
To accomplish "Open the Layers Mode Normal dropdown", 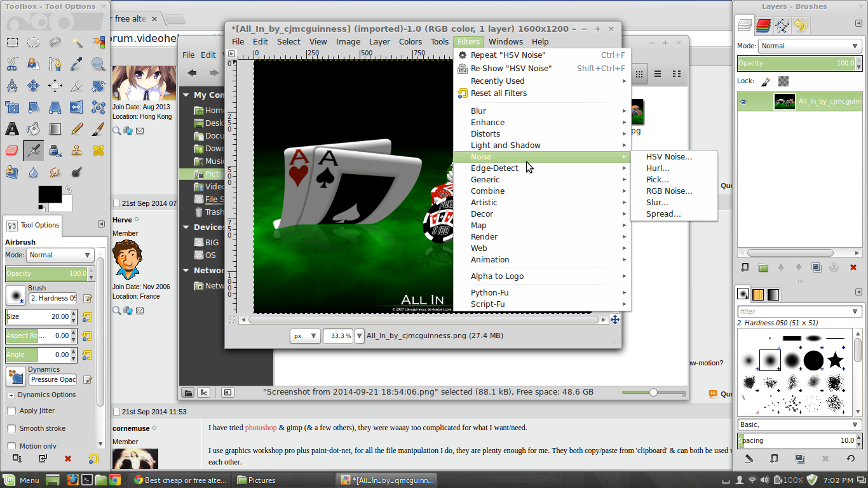I will click(x=810, y=46).
